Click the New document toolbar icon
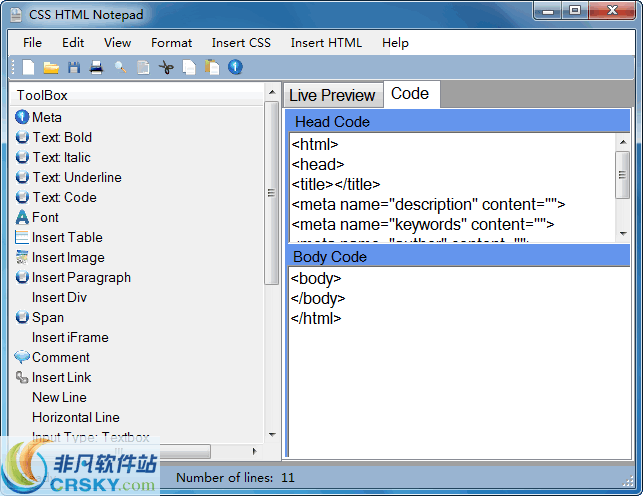 point(28,68)
